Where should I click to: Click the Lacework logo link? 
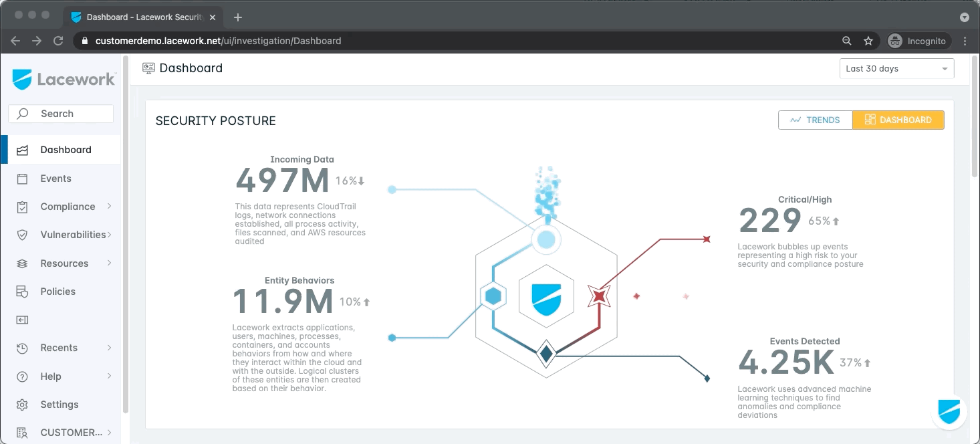(x=64, y=80)
